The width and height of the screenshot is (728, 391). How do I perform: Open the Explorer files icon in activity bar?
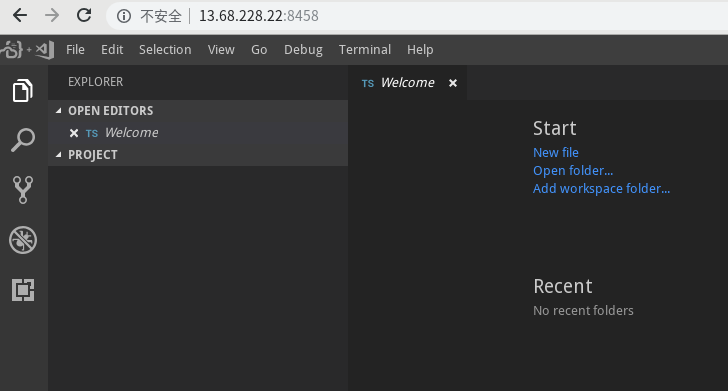click(x=23, y=90)
